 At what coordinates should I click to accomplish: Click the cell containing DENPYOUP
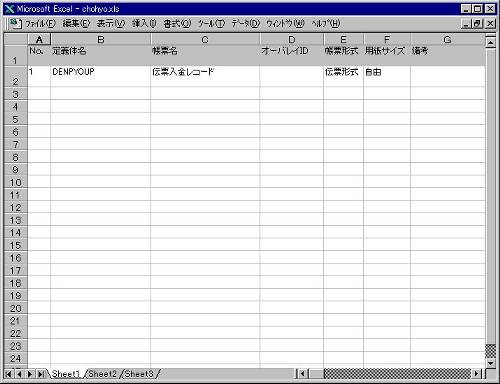click(x=100, y=77)
